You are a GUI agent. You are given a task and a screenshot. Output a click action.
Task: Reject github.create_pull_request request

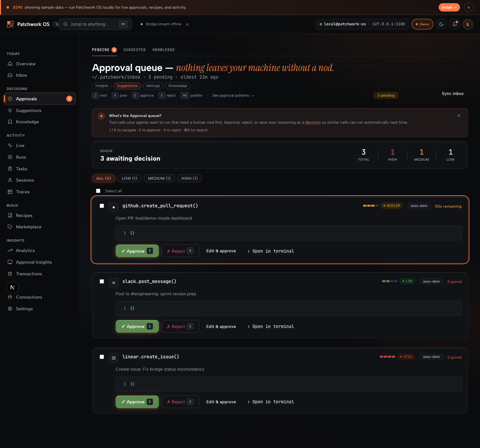pyautogui.click(x=180, y=251)
